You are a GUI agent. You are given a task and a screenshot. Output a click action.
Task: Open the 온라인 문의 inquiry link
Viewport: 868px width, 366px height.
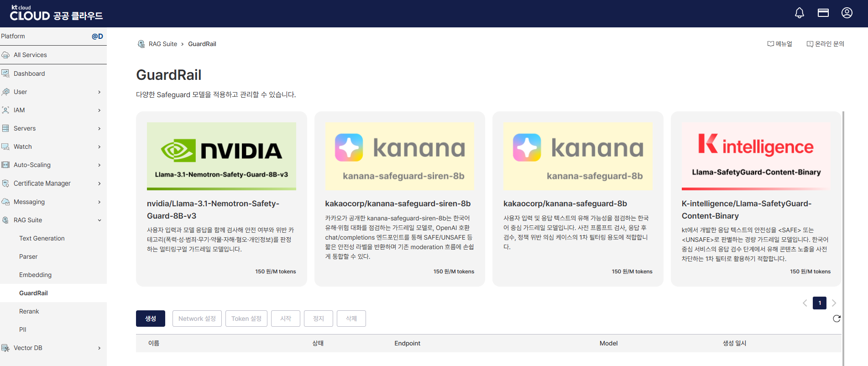(x=826, y=44)
